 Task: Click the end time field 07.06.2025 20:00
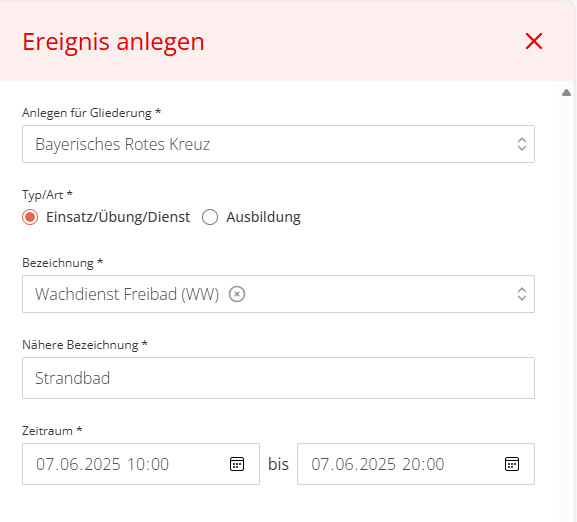point(416,464)
